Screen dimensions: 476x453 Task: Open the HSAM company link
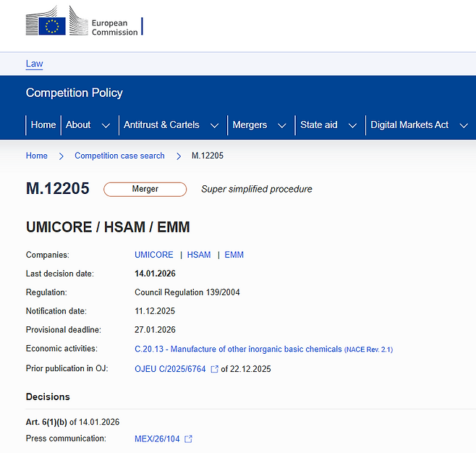[199, 255]
